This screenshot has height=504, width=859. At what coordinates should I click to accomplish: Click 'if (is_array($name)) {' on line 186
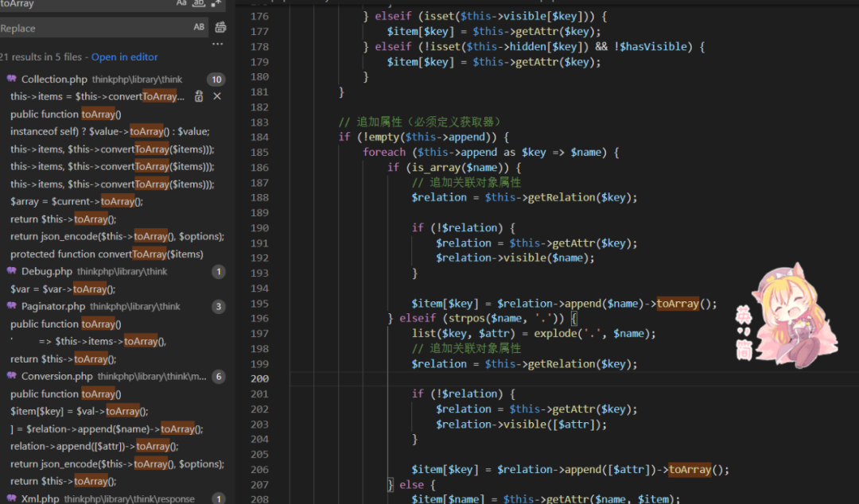click(x=454, y=168)
